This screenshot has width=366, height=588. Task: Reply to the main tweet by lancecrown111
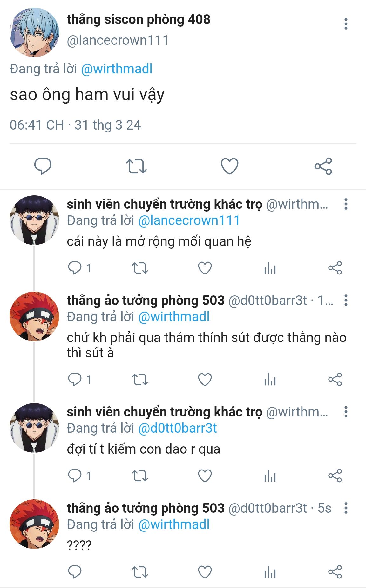click(x=43, y=166)
